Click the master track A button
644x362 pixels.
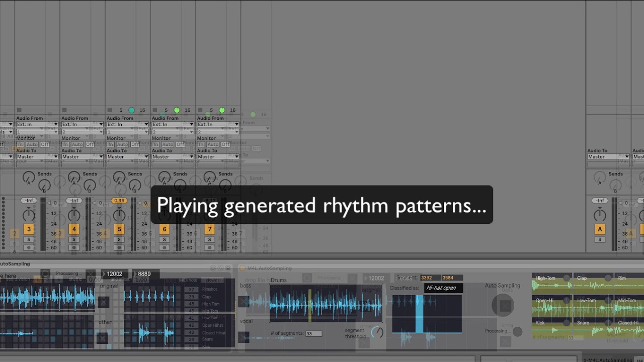pos(600,229)
